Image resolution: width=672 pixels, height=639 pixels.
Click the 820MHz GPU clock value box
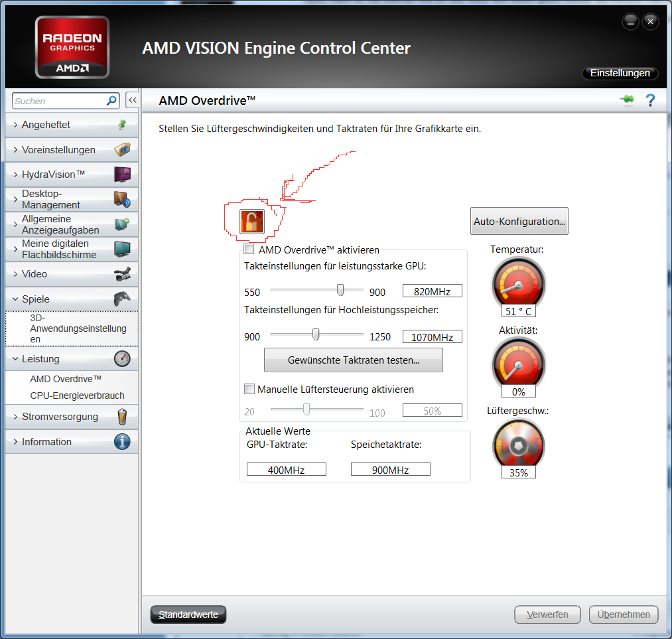pyautogui.click(x=432, y=291)
